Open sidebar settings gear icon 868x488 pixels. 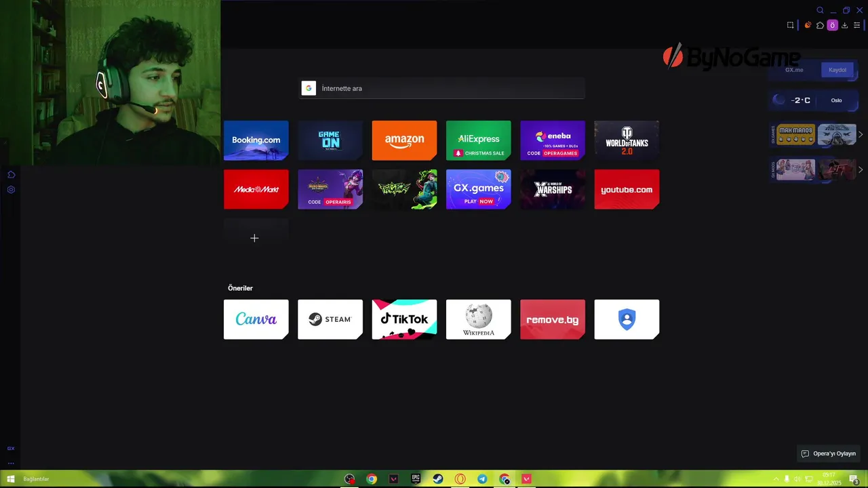coord(11,190)
